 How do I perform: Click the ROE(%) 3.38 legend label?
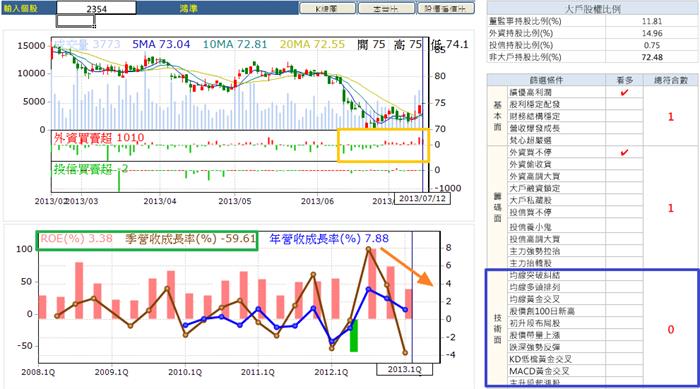point(76,238)
